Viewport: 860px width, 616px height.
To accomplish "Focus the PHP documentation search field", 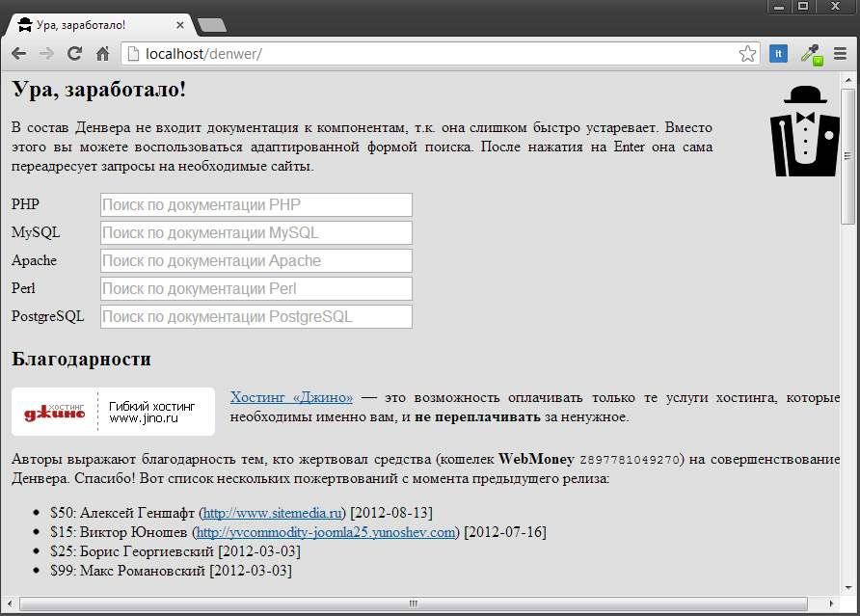I will click(x=256, y=204).
